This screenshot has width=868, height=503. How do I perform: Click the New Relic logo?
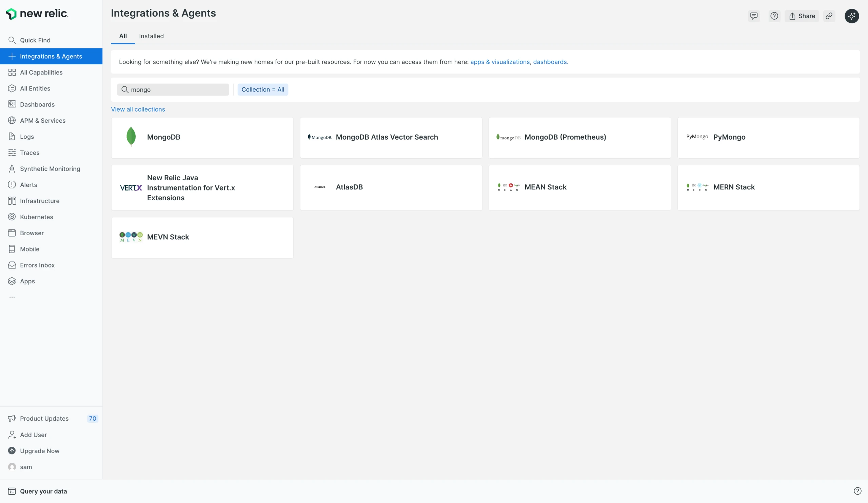[x=37, y=14]
